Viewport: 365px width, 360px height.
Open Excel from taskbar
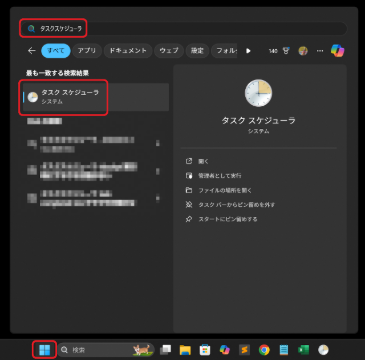tap(303, 350)
